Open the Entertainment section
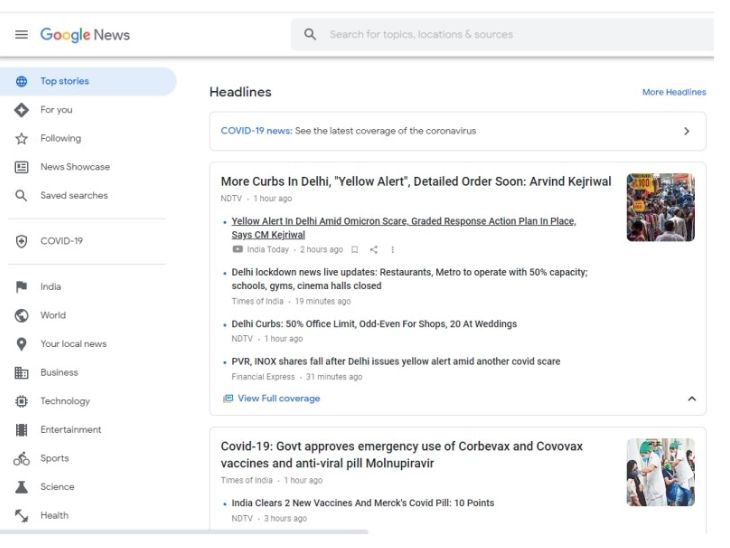This screenshot has width=730, height=548. [x=71, y=430]
